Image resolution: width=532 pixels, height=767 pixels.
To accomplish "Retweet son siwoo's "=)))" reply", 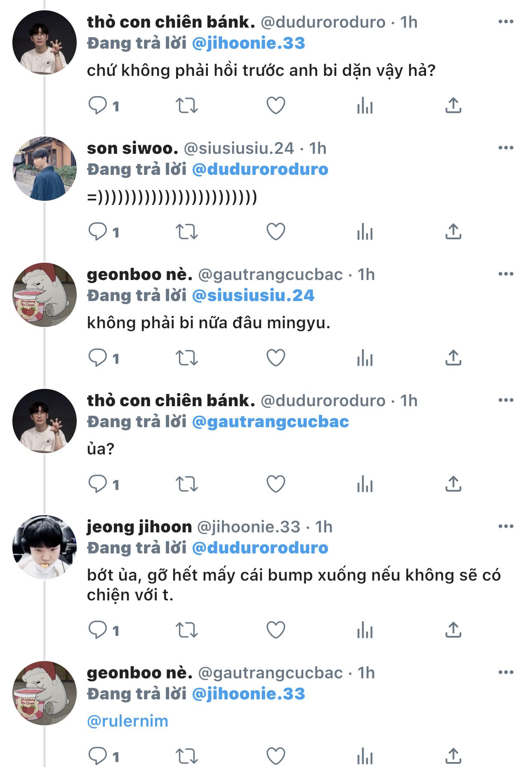I will point(187,232).
